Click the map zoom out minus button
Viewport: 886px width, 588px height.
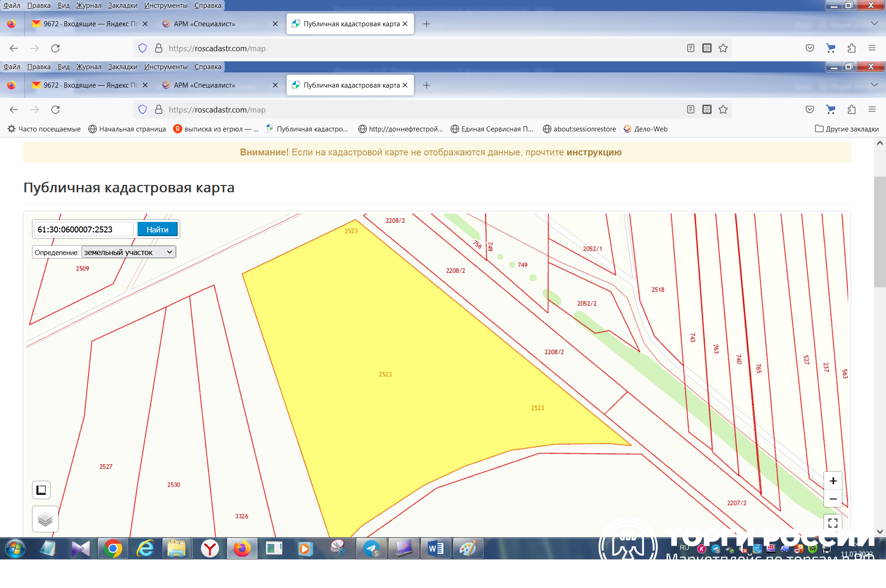pos(833,499)
